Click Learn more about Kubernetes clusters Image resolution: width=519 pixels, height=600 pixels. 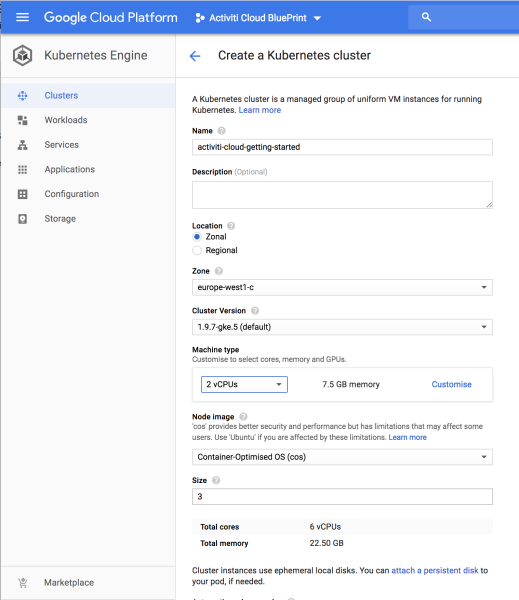coord(260,110)
